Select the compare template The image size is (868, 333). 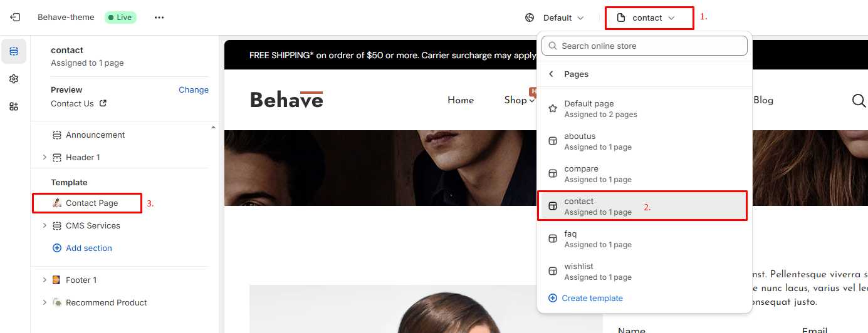(x=644, y=174)
